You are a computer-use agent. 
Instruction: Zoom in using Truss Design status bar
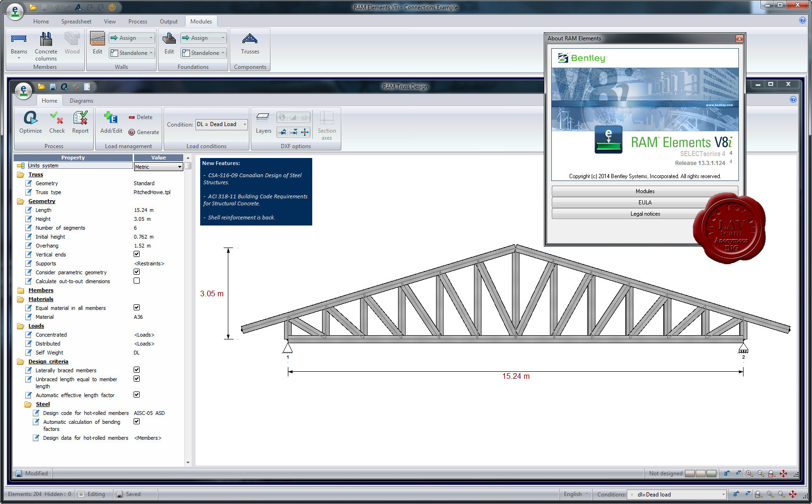click(x=750, y=474)
